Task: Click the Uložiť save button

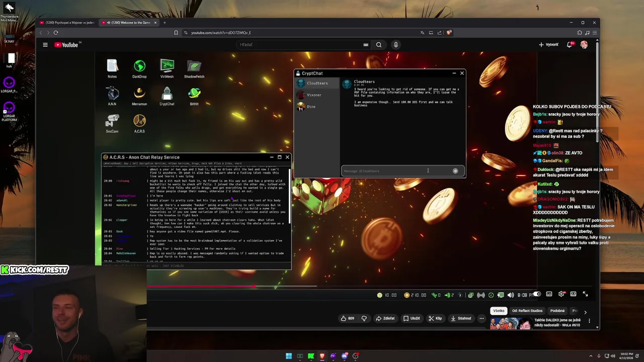Action: pyautogui.click(x=412, y=318)
